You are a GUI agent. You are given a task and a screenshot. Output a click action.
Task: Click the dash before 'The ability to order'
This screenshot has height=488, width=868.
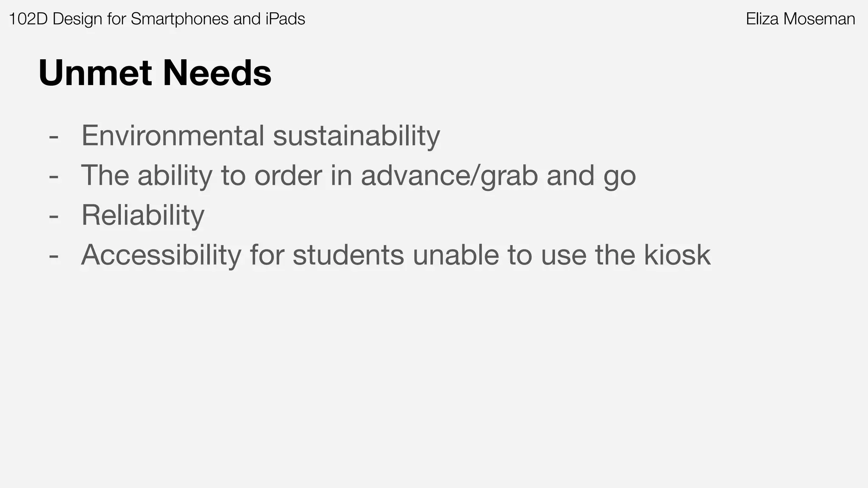click(x=54, y=177)
